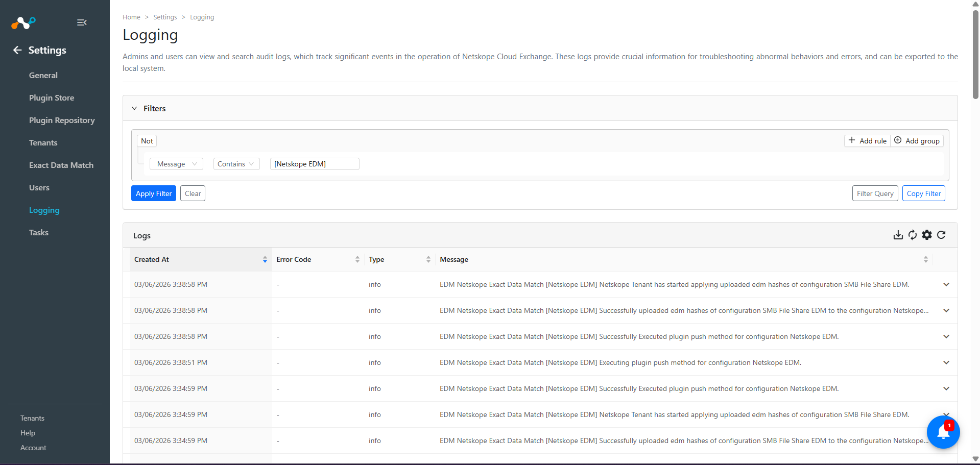Reload logs with the refresh icon
Screen dimensions: 980x465
click(x=941, y=235)
